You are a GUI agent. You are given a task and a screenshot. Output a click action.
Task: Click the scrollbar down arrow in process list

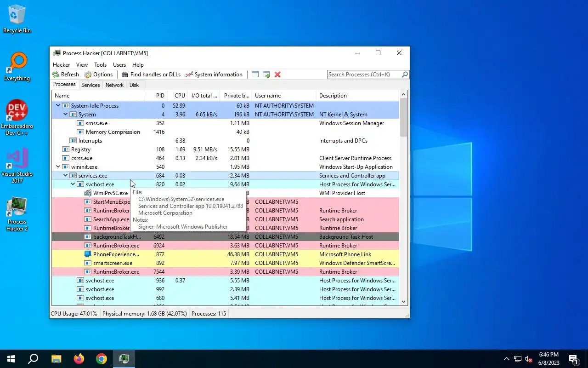click(x=404, y=302)
